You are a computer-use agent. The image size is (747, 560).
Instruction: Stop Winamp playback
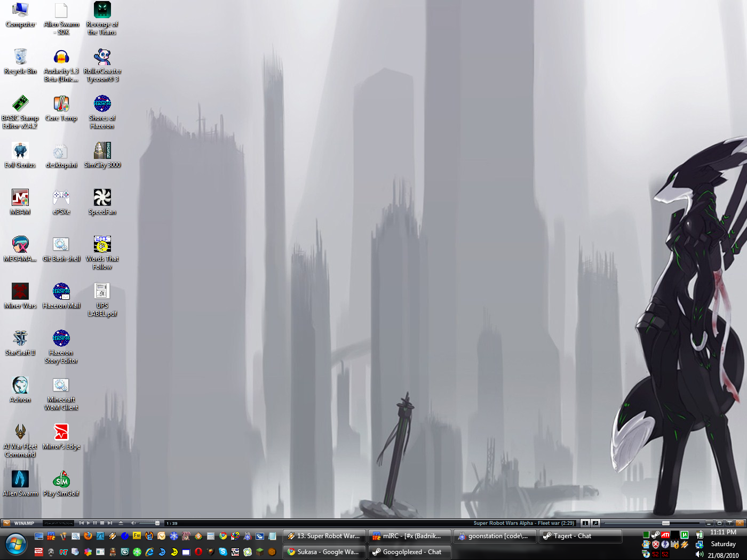tap(102, 523)
